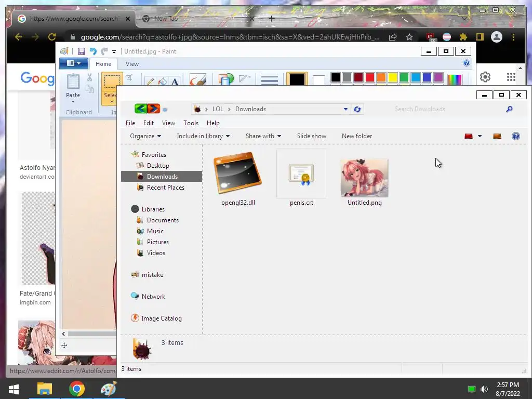Toggle the preview pane icon in Explorer
Image resolution: width=532 pixels, height=399 pixels.
(497, 136)
